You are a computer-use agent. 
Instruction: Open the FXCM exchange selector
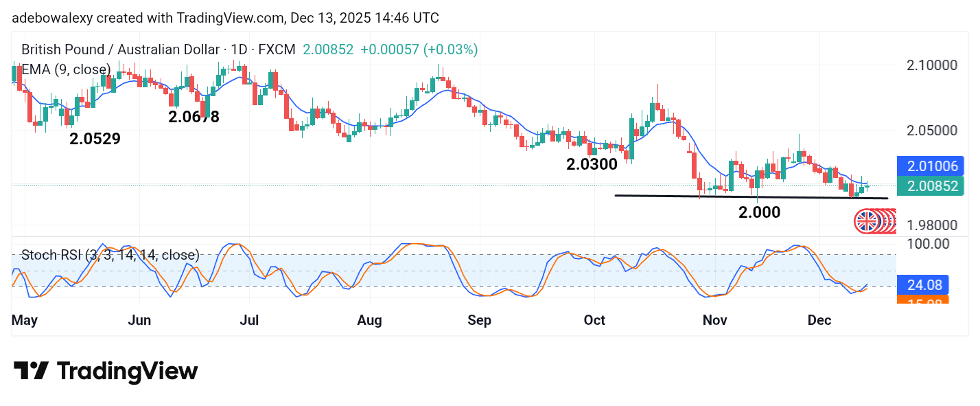[275, 49]
